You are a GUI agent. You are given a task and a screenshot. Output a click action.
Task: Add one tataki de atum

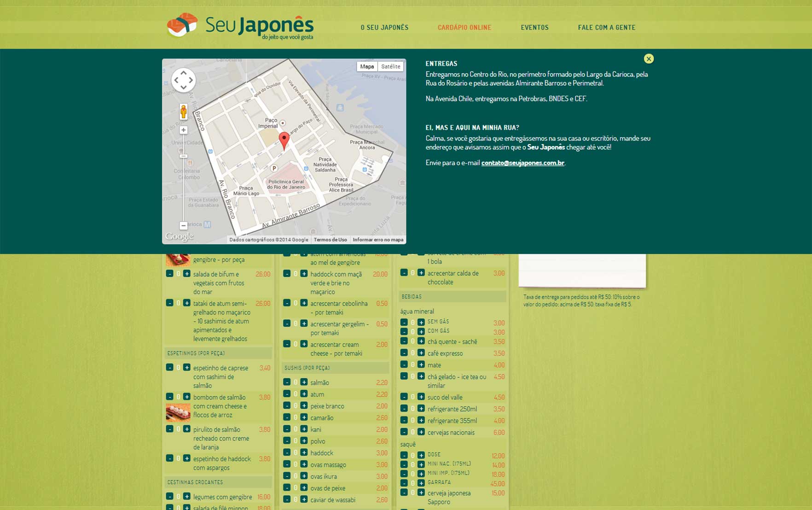coord(186,303)
